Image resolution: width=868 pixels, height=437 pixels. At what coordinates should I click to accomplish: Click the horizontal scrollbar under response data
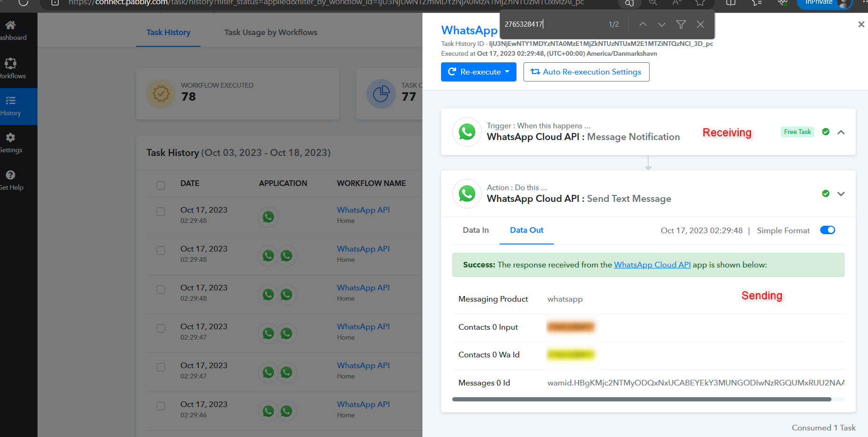tap(641, 400)
